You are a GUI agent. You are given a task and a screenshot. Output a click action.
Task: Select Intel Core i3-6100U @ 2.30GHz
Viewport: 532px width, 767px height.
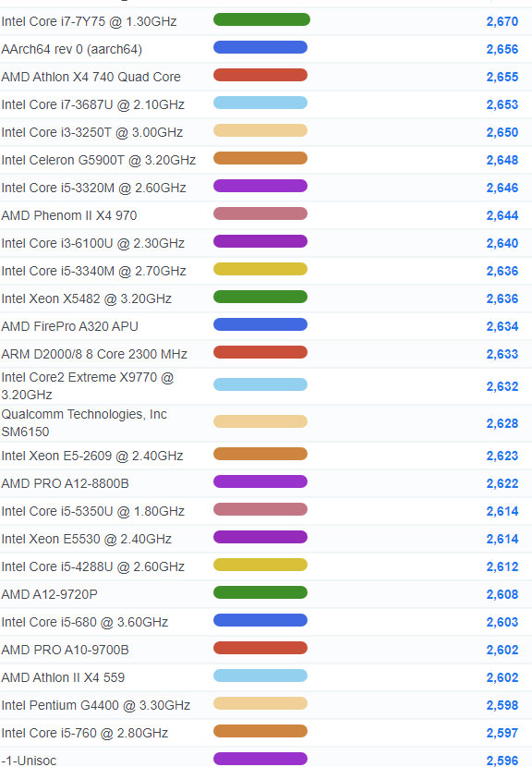pos(93,243)
